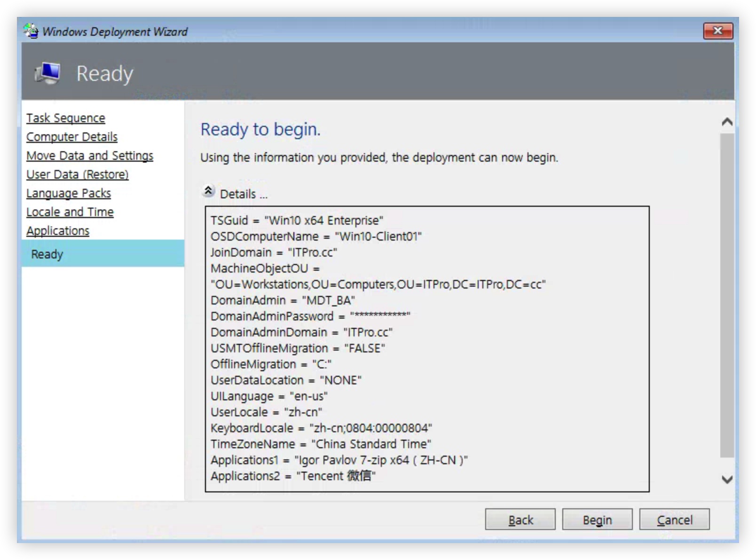
Task: Jump to the Locale and Time step
Action: tap(70, 212)
